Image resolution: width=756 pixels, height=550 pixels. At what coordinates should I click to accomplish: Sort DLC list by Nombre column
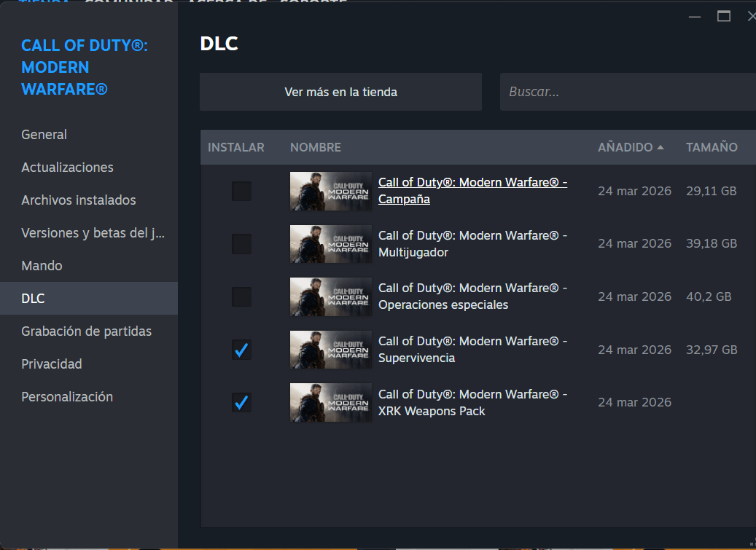[x=315, y=147]
